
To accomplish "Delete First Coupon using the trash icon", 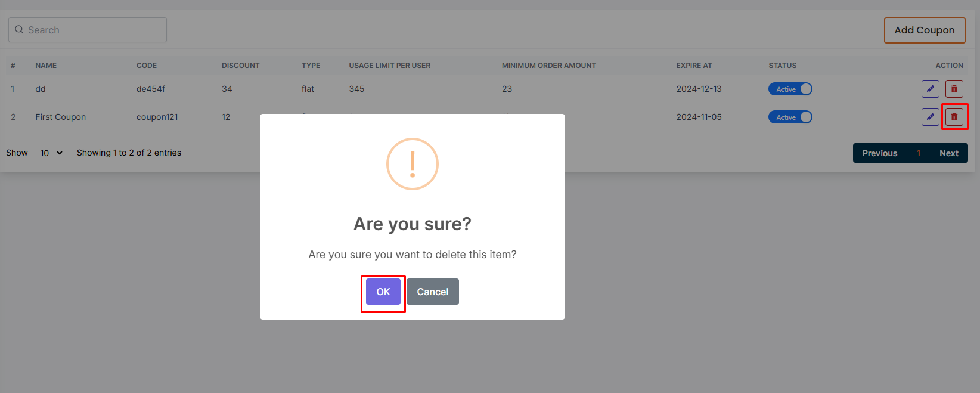I will click(x=954, y=117).
